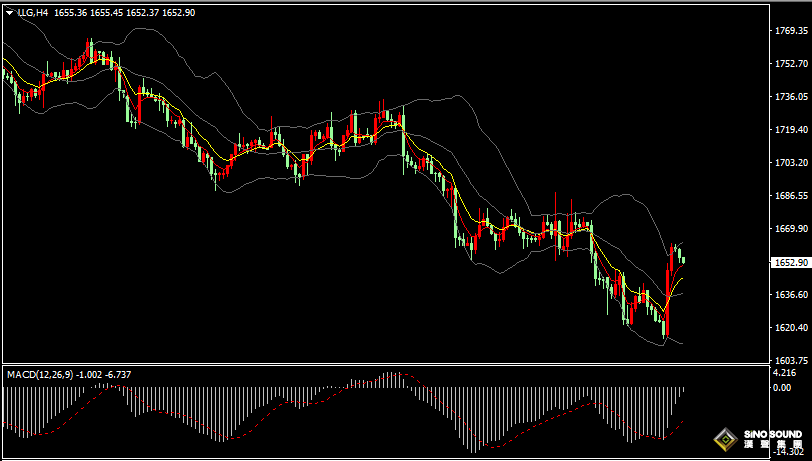This screenshot has height=461, width=812.
Task: Click the 1620.40 price axis label
Action: pos(791,327)
